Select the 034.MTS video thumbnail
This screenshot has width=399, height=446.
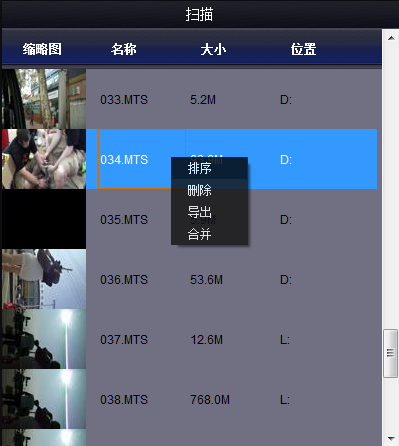(x=44, y=159)
